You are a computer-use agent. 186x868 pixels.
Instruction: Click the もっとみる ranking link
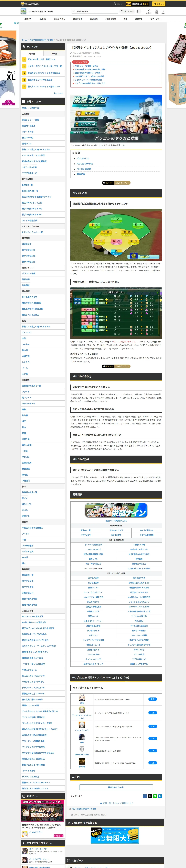[58, 93]
